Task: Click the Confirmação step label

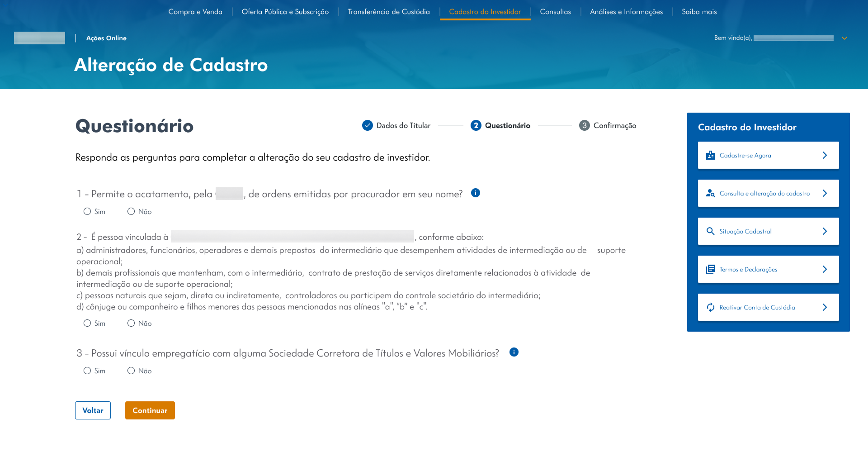Action: pos(615,125)
